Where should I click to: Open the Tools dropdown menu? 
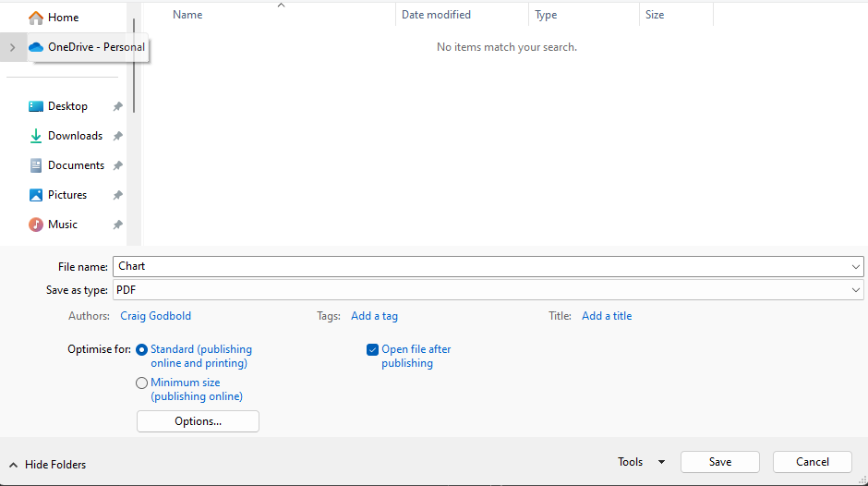(641, 462)
